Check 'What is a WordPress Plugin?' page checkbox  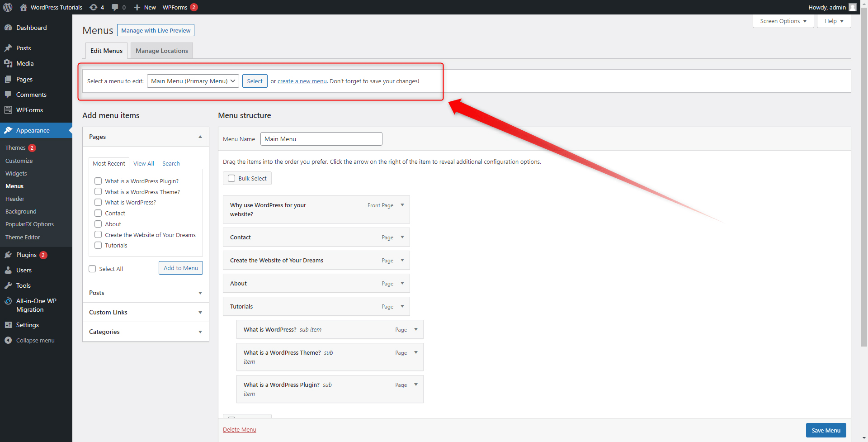coord(98,181)
